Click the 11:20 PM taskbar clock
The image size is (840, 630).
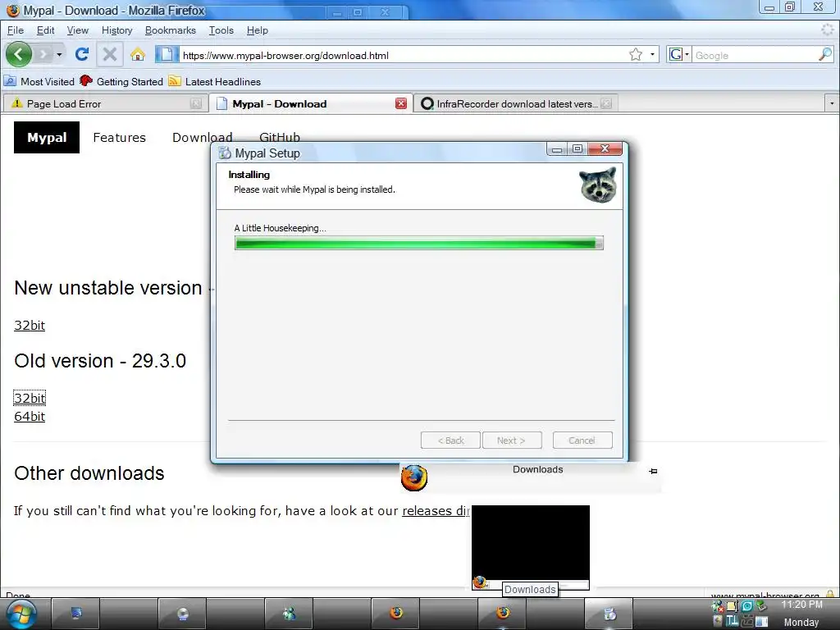point(801,605)
